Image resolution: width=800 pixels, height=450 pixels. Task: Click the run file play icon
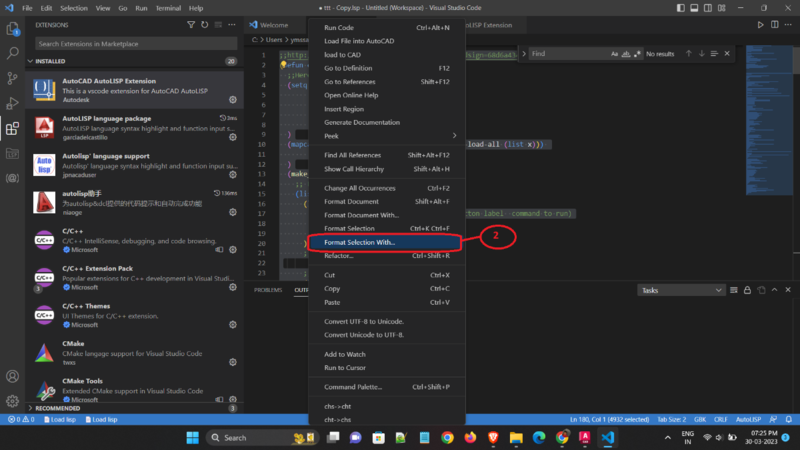click(760, 24)
